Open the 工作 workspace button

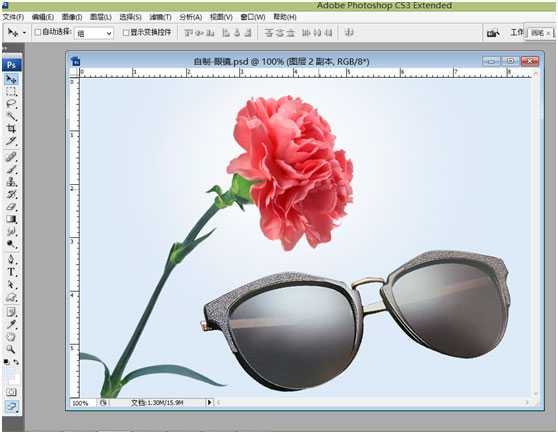click(517, 32)
